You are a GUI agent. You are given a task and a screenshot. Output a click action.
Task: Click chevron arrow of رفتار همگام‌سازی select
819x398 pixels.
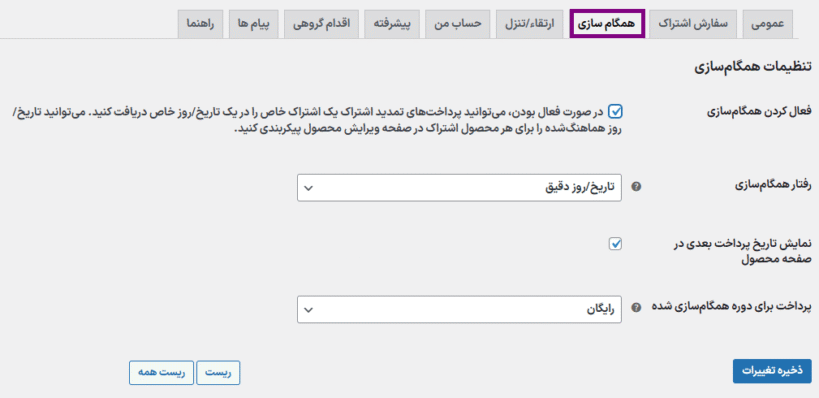click(308, 188)
